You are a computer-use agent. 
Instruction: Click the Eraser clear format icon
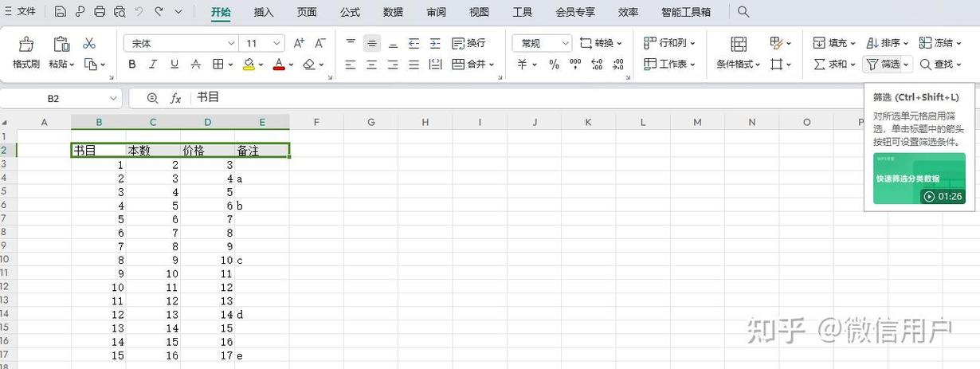coord(309,65)
